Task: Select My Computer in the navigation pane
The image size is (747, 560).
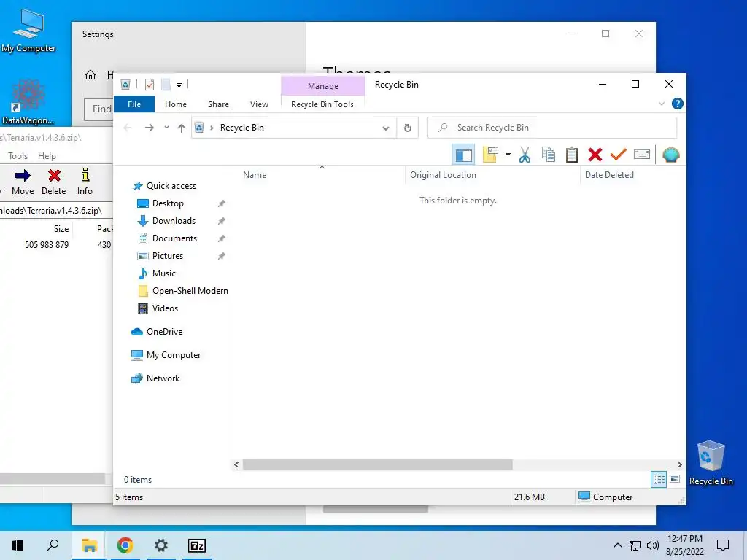Action: pyautogui.click(x=174, y=355)
